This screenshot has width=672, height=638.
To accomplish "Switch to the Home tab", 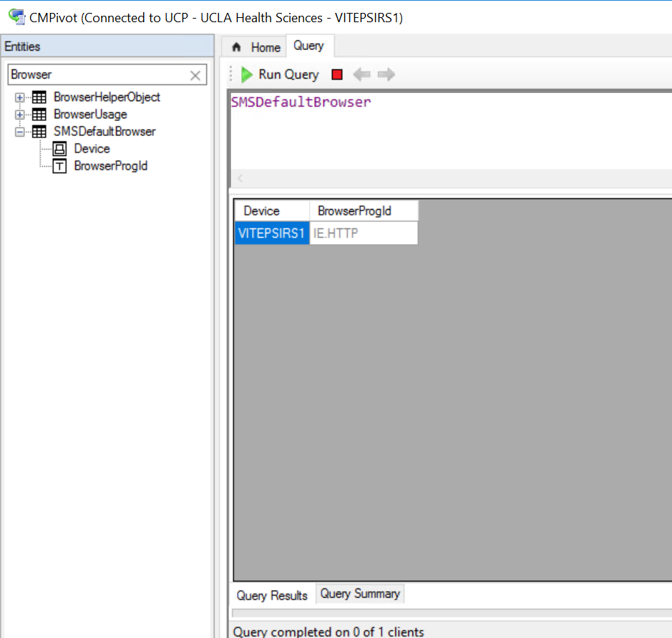I will tap(256, 47).
